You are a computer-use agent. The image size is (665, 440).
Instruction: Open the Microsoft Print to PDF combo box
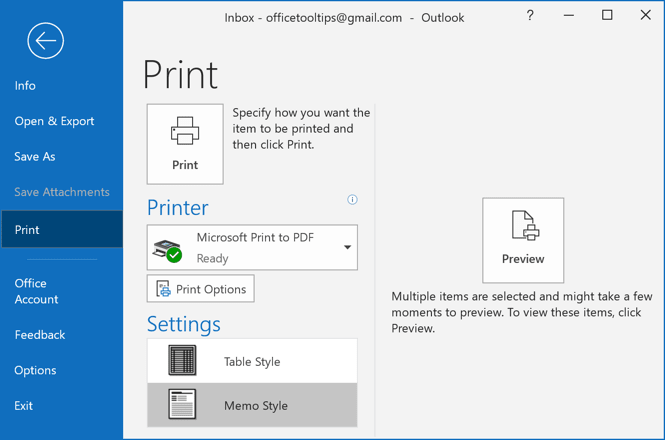click(x=252, y=247)
